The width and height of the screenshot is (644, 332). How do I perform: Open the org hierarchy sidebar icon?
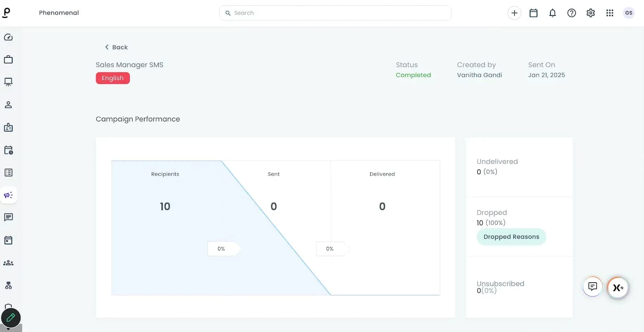(x=8, y=285)
